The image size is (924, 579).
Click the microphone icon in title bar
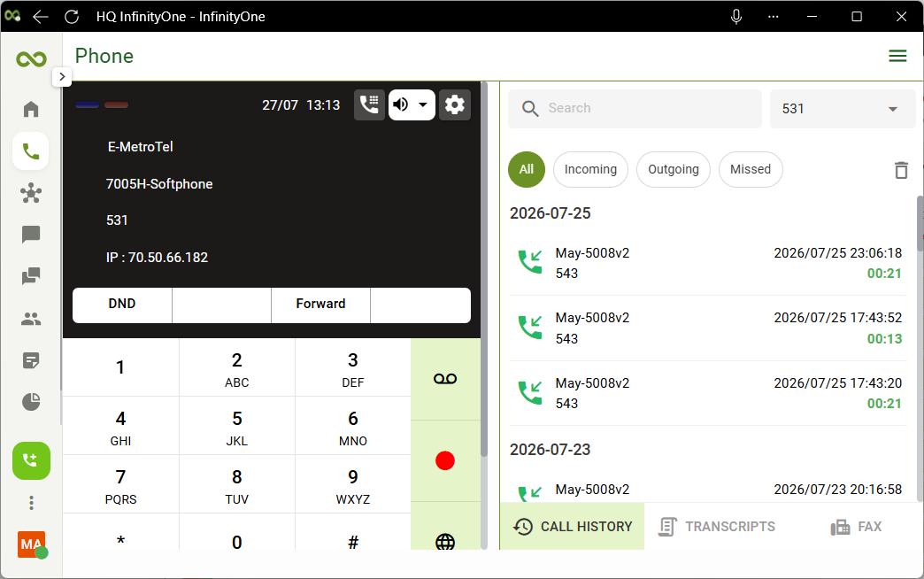point(736,17)
